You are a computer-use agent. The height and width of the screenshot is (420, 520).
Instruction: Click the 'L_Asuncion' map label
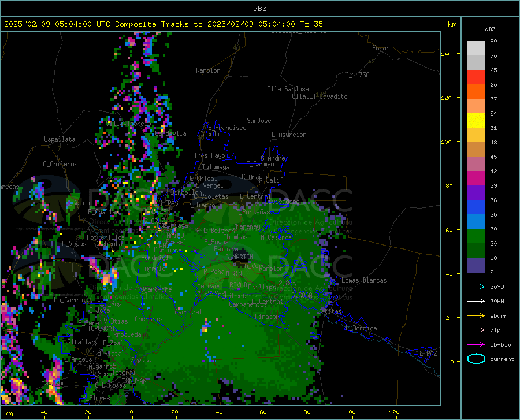tap(289, 135)
